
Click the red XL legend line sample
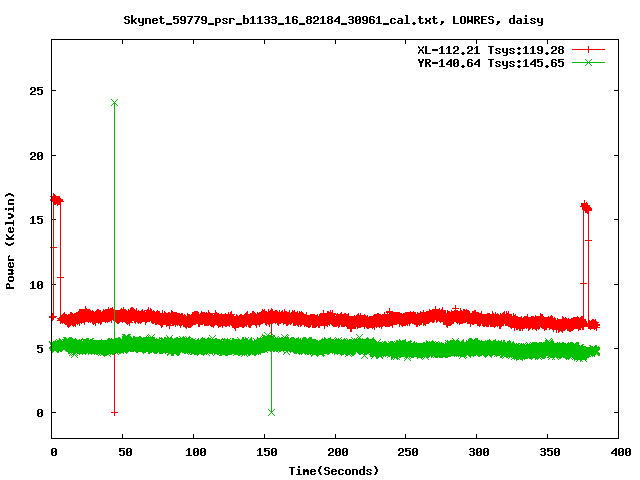point(588,50)
